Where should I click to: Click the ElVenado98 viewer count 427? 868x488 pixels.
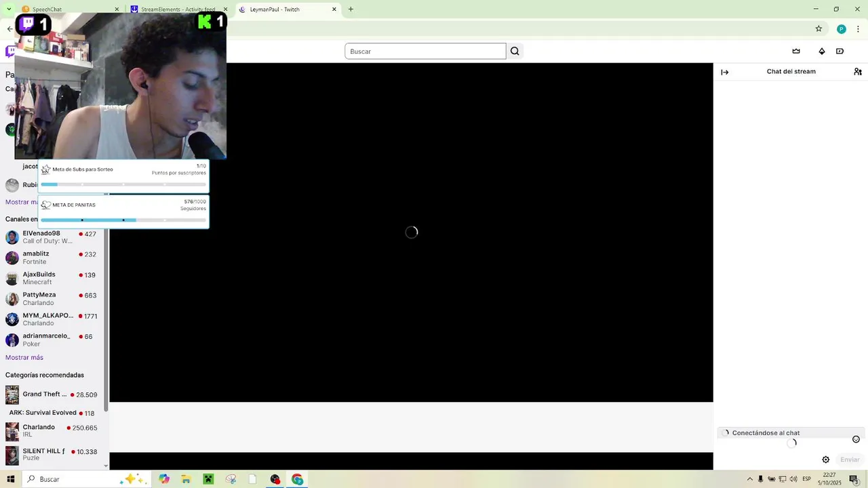[x=90, y=235]
